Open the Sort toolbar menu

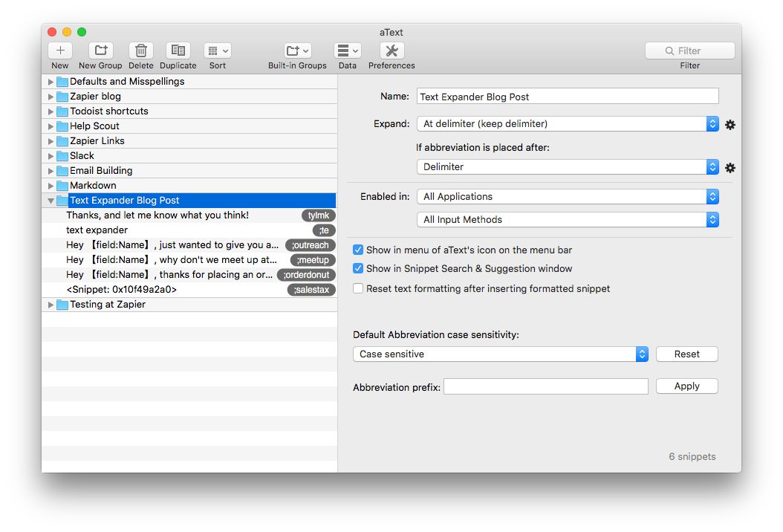[217, 51]
